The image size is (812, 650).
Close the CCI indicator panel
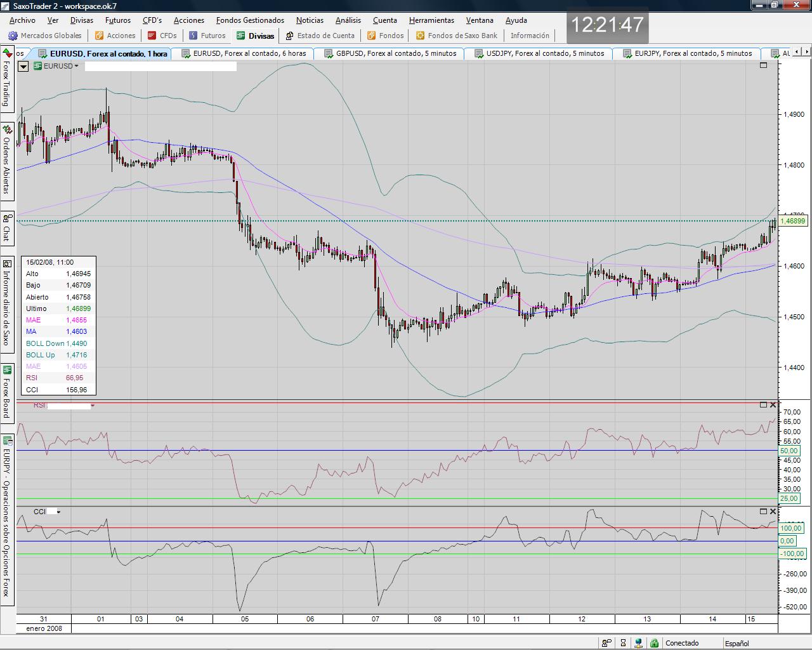773,511
